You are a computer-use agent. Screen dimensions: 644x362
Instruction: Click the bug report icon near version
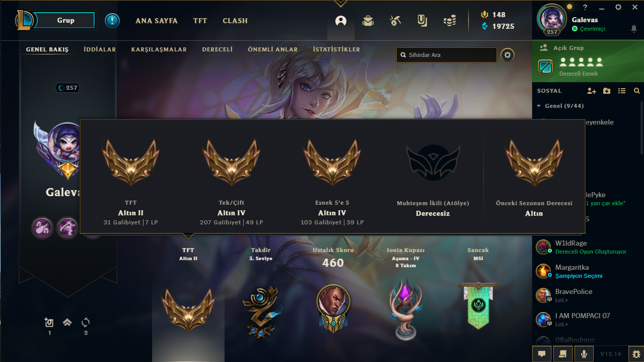(636, 354)
